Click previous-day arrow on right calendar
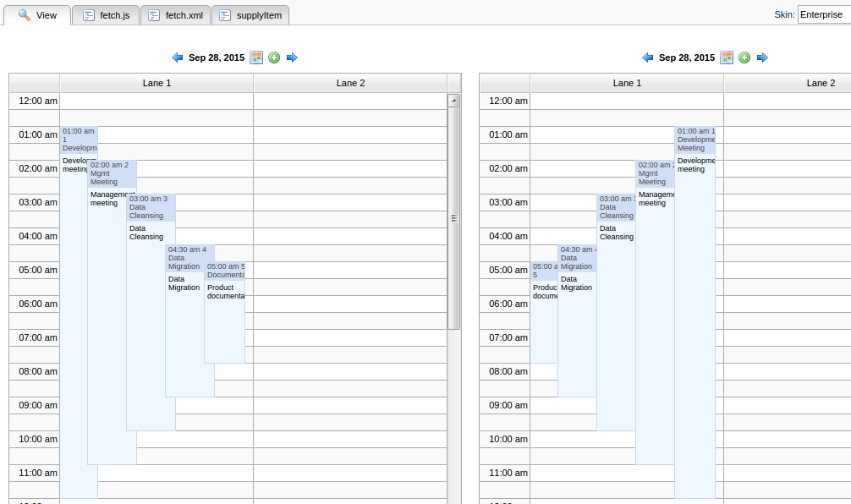 point(647,58)
